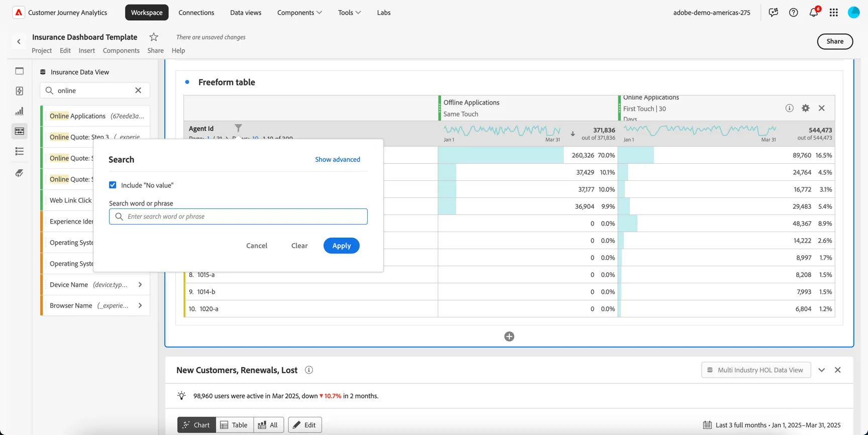Screen dimensions: 868x435
Task: Expand Device Name dimension chevron
Action: click(x=140, y=285)
